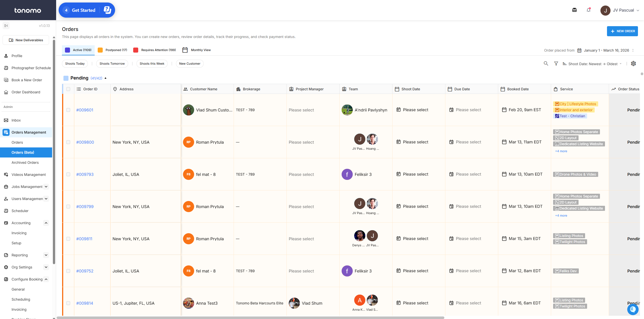
Task: Check the box for order #009811
Action: [x=68, y=239]
